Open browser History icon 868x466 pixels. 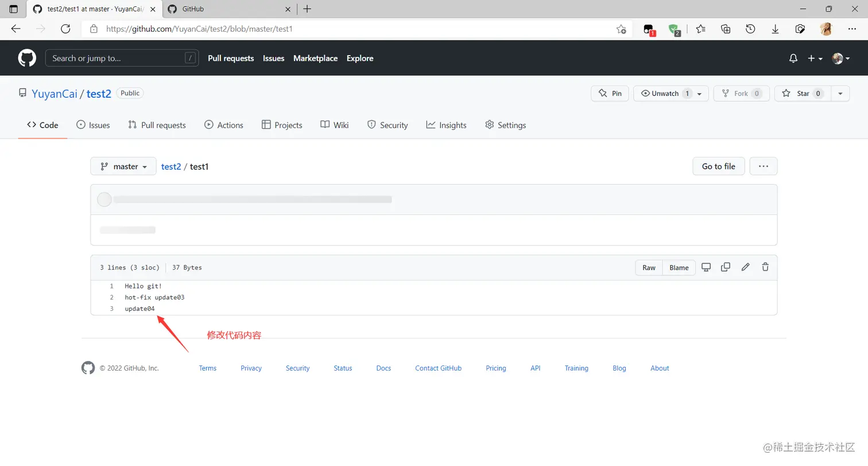click(750, 29)
